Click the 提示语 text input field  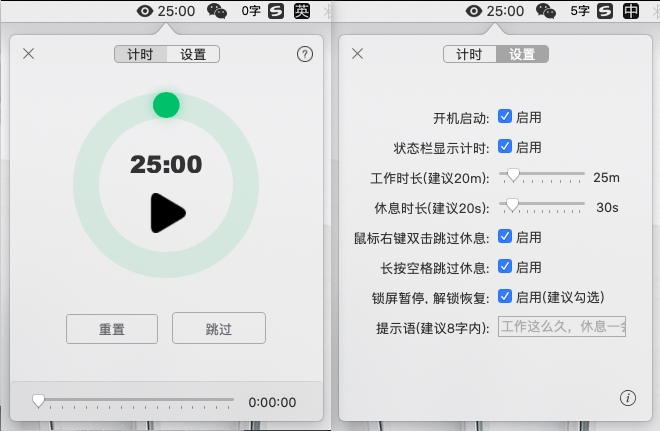click(x=562, y=327)
